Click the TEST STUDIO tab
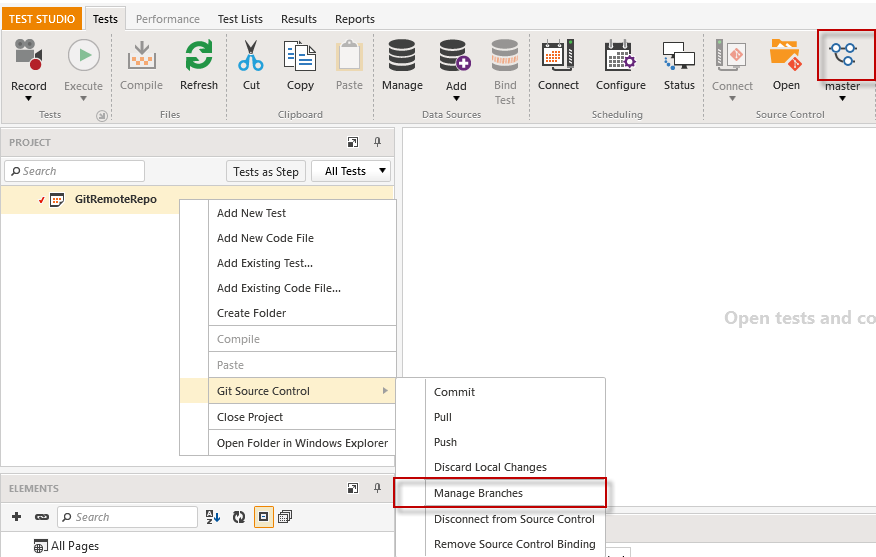876x557 pixels. tap(42, 19)
